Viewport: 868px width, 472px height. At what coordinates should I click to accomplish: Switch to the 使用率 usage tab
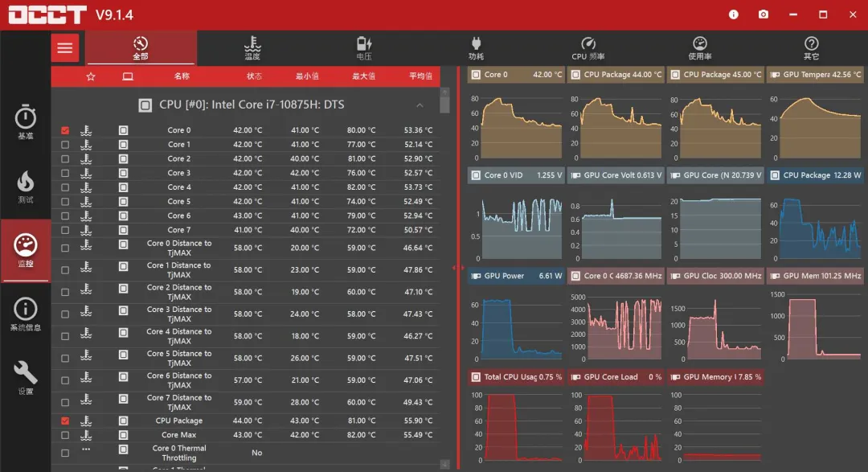[x=700, y=48]
